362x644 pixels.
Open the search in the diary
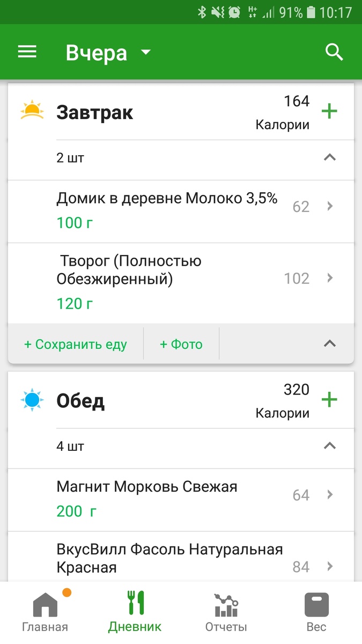[334, 52]
